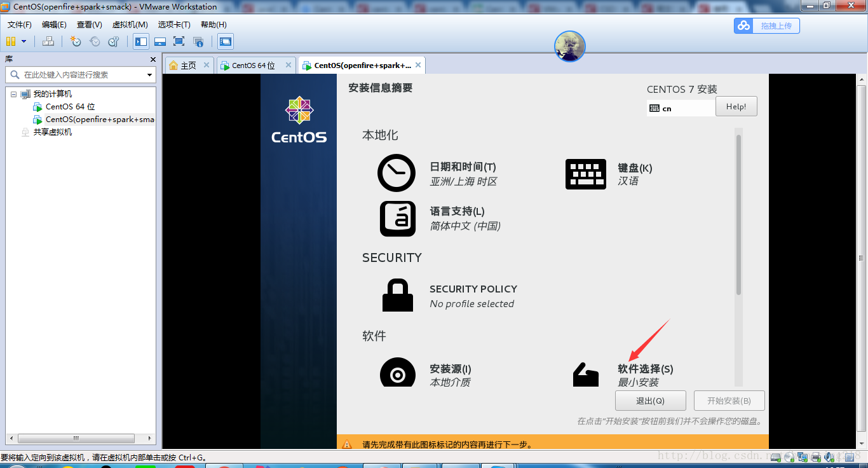Click the SECURITY POLICY label
Image resolution: width=868 pixels, height=468 pixels.
point(473,289)
